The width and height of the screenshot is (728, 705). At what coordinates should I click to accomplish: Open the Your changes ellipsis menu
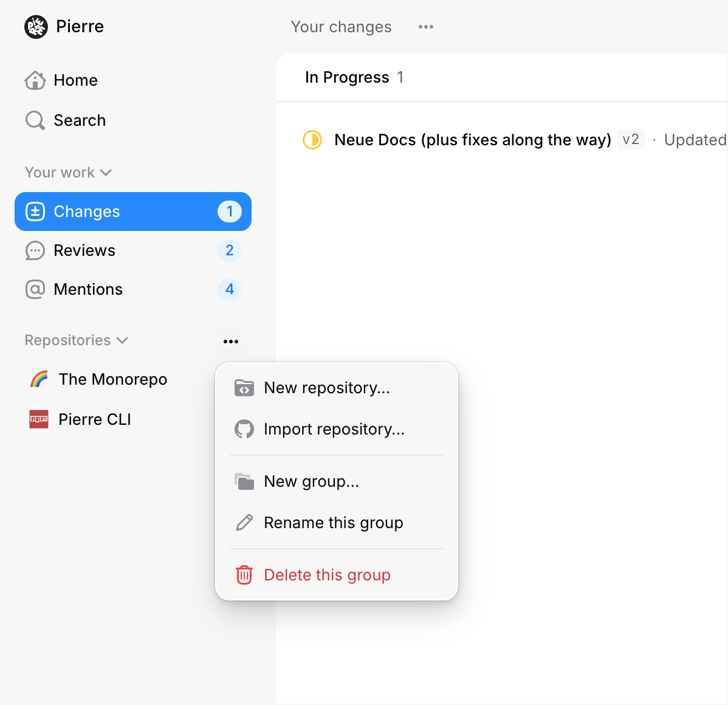[x=426, y=27]
